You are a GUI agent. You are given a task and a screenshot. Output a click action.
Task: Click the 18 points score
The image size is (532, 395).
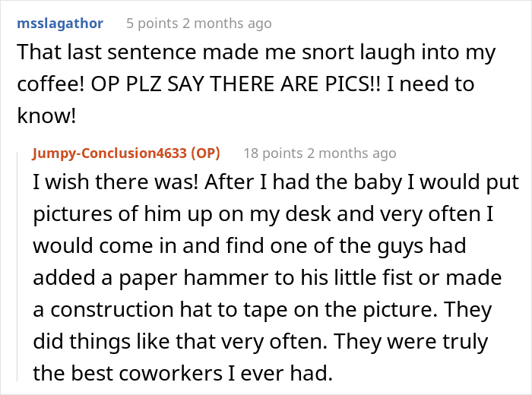(273, 153)
